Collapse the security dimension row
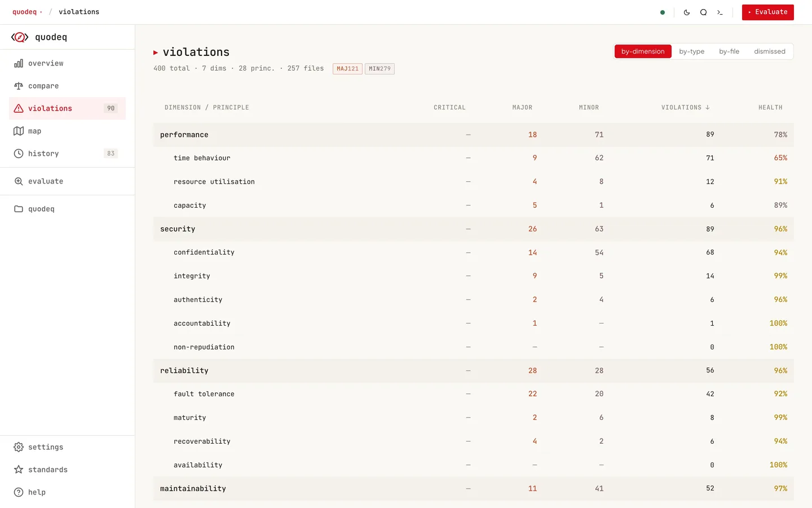 [474, 229]
